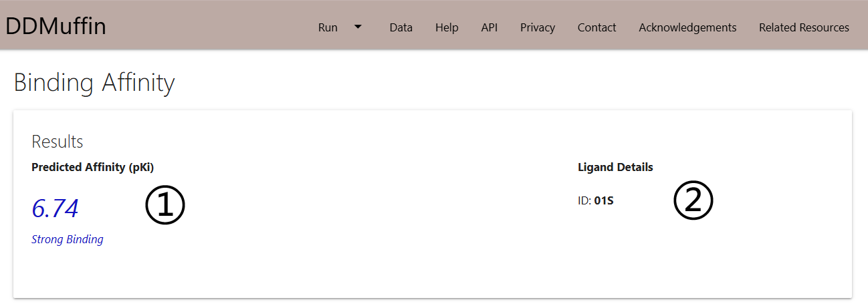The image size is (868, 304).
Task: Open the Privacy page
Action: point(538,27)
